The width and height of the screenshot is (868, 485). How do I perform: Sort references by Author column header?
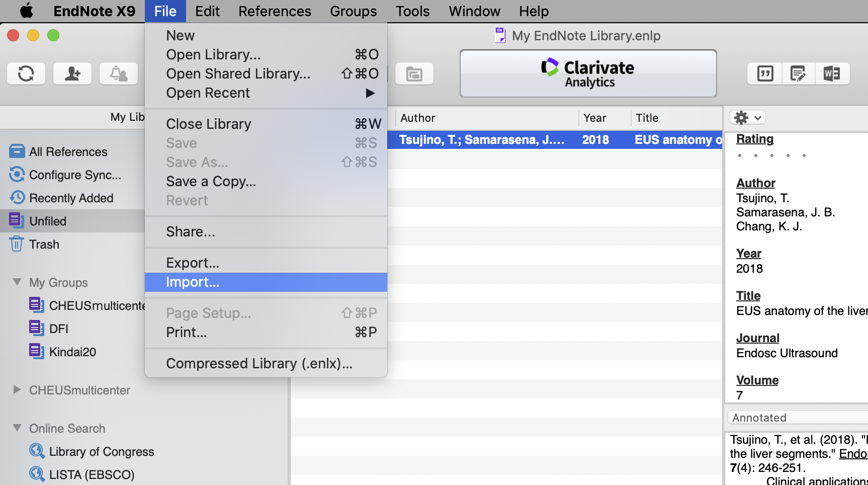coord(486,118)
